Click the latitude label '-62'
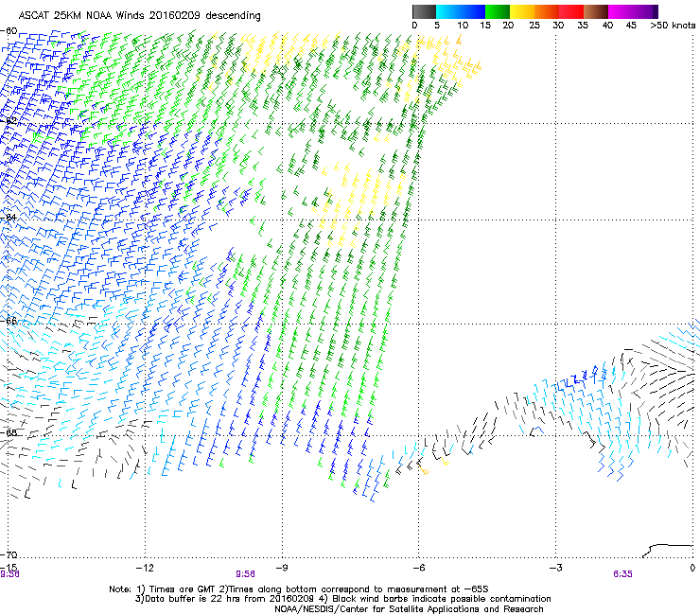Screen dimensions: 700x615 tap(9, 121)
